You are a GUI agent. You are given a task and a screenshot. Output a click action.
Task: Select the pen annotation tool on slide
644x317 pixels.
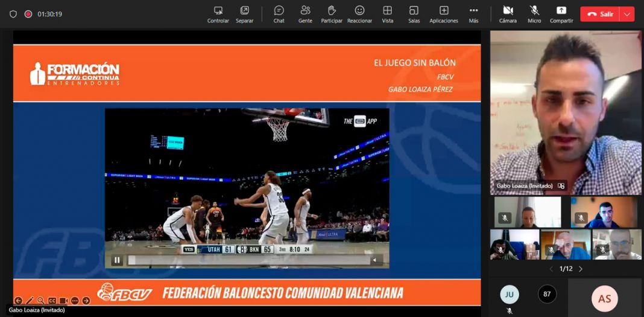pyautogui.click(x=30, y=301)
